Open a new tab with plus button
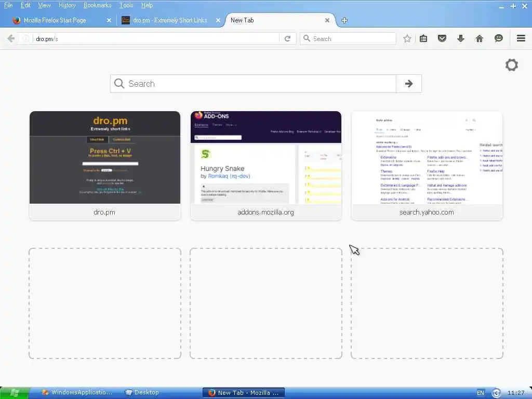The width and height of the screenshot is (532, 399). pos(344,20)
